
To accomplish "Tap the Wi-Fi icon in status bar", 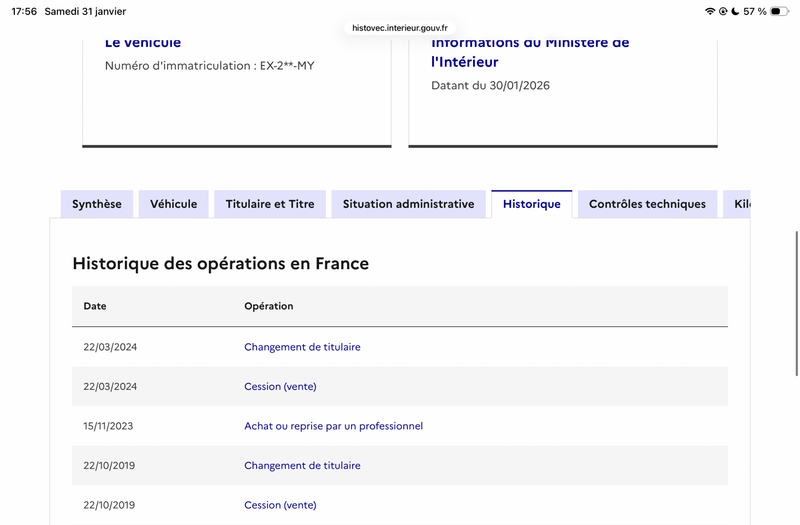I will 710,11.
